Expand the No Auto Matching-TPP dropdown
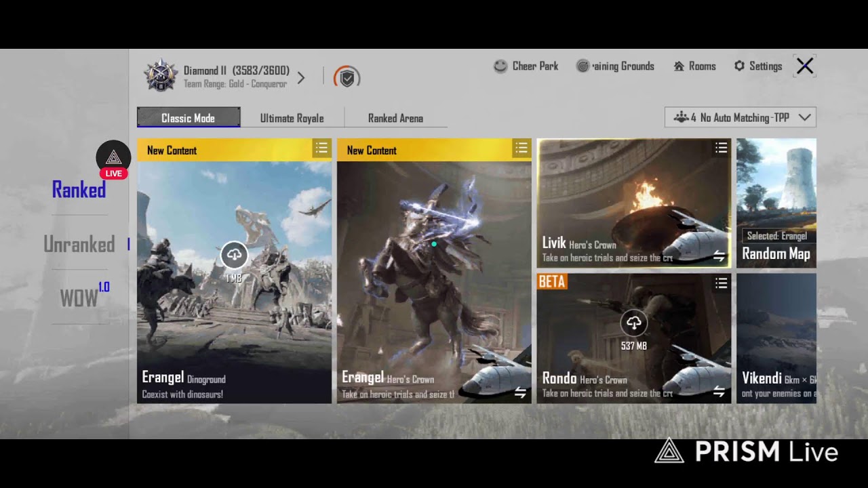 [x=741, y=117]
